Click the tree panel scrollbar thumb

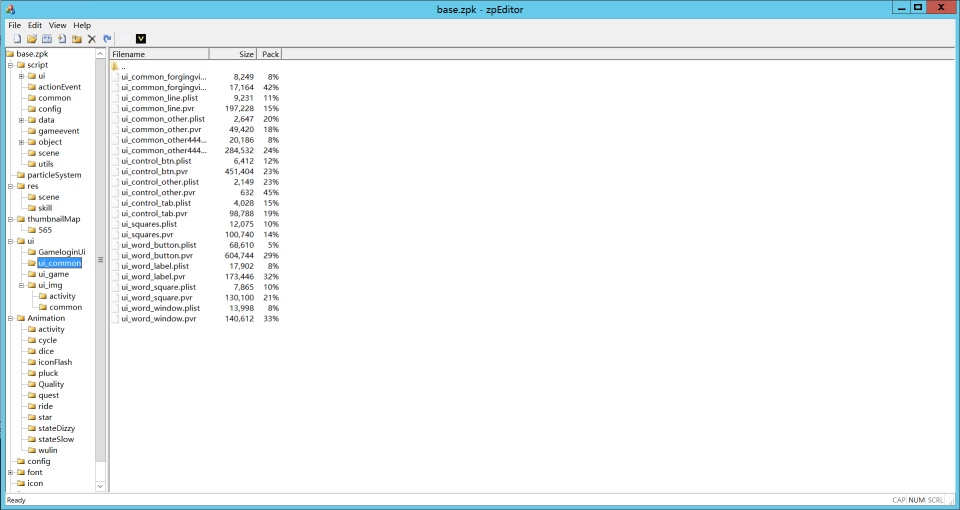click(100, 260)
